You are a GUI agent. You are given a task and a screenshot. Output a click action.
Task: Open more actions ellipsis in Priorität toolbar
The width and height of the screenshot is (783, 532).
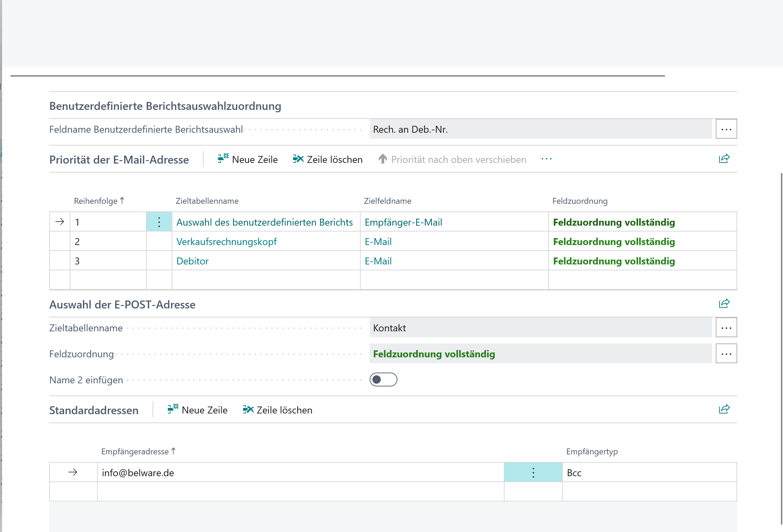pos(547,159)
